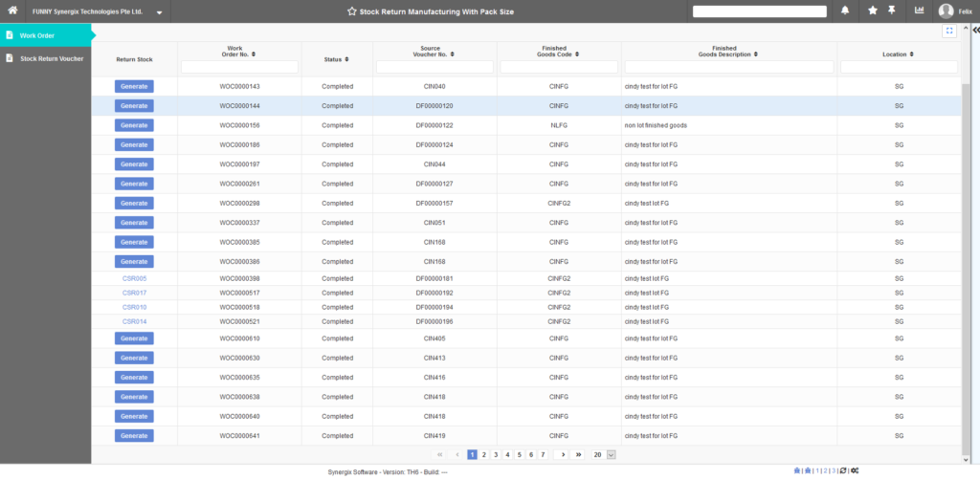Go to page 7
This screenshot has height=480, width=980.
tap(544, 454)
